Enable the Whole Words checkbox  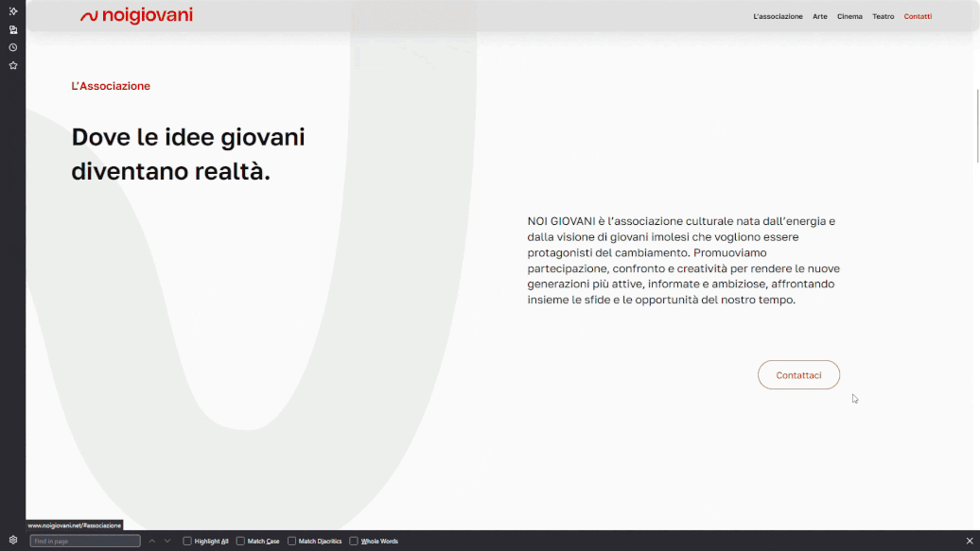click(353, 541)
